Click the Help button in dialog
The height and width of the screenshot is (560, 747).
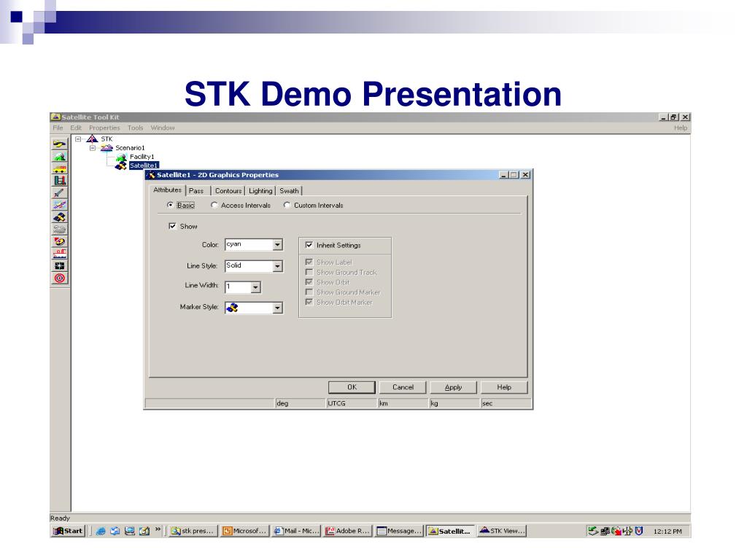(504, 387)
